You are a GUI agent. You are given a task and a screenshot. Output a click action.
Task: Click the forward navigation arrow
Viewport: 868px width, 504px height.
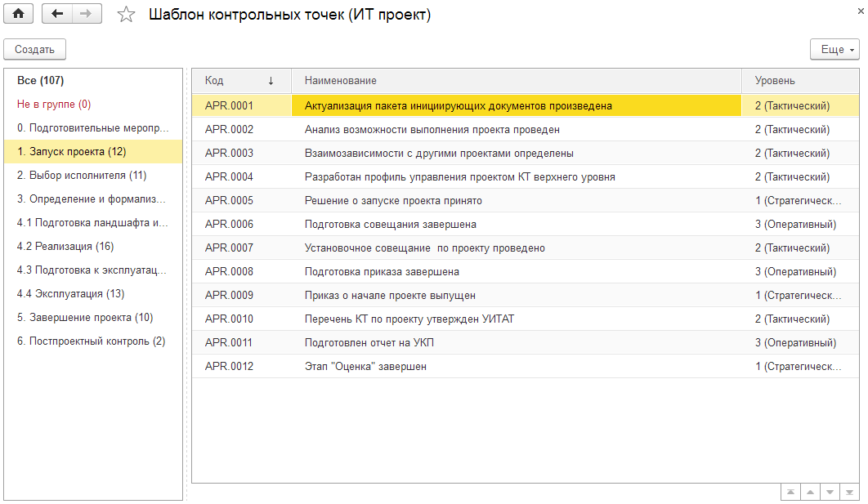click(x=87, y=14)
